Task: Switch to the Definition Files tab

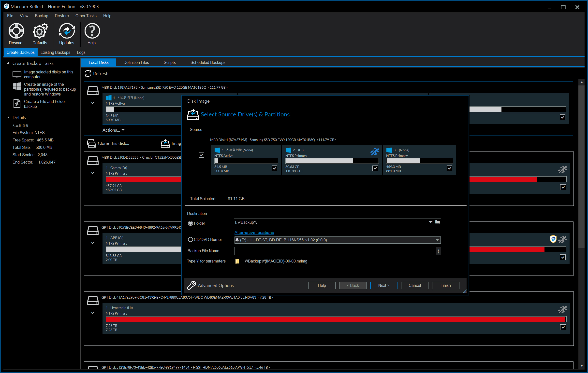Action: pos(136,62)
